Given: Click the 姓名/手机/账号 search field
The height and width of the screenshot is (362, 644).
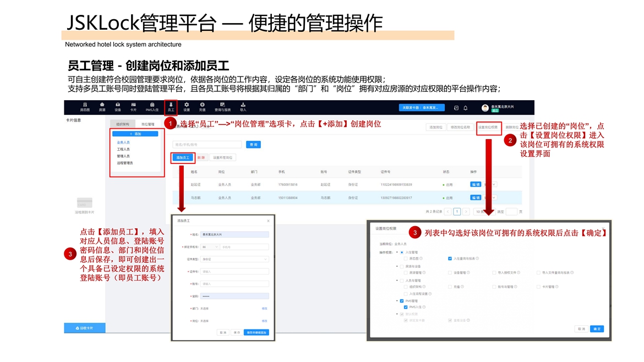Looking at the screenshot, I should click(207, 145).
